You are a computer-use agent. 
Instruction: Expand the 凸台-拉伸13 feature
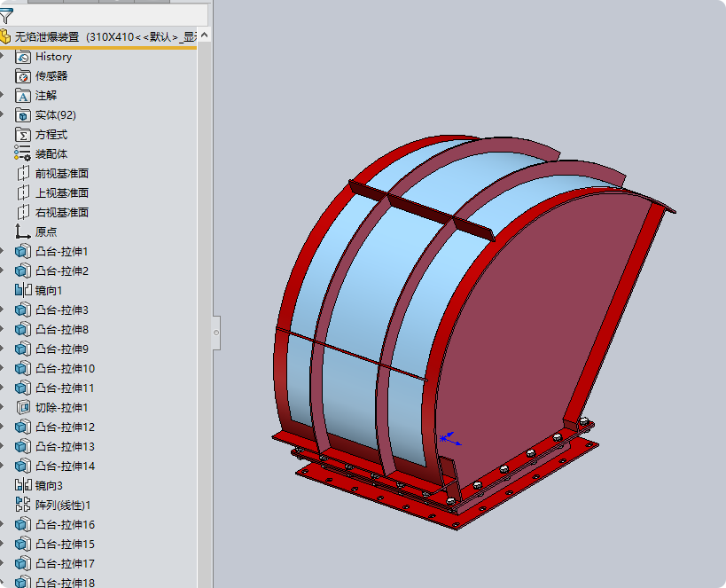tap(2, 447)
